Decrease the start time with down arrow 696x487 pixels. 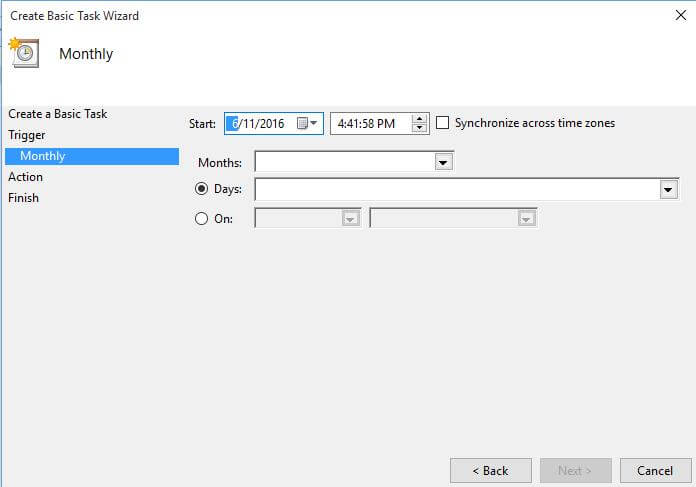point(419,128)
